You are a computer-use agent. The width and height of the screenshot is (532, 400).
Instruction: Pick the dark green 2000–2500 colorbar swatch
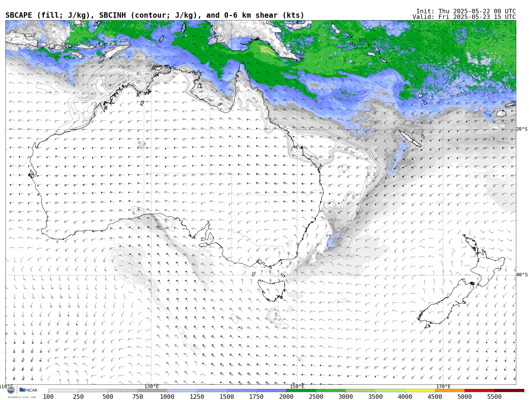(301, 391)
